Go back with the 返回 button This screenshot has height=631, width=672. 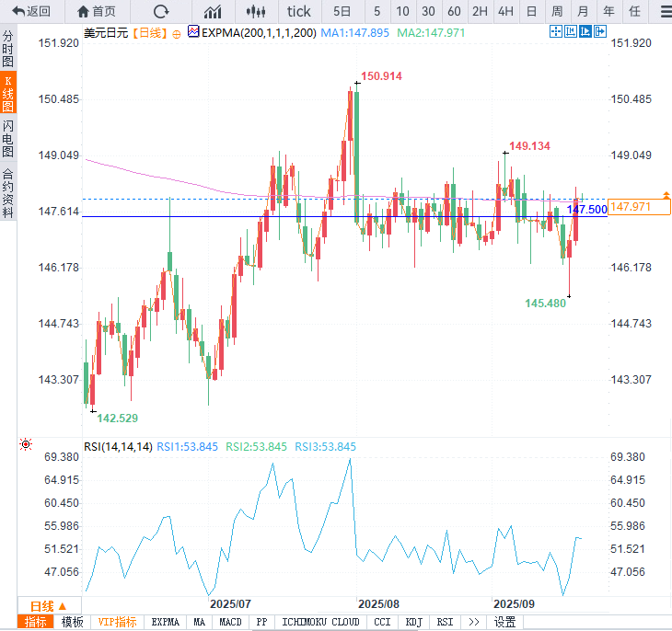(31, 12)
